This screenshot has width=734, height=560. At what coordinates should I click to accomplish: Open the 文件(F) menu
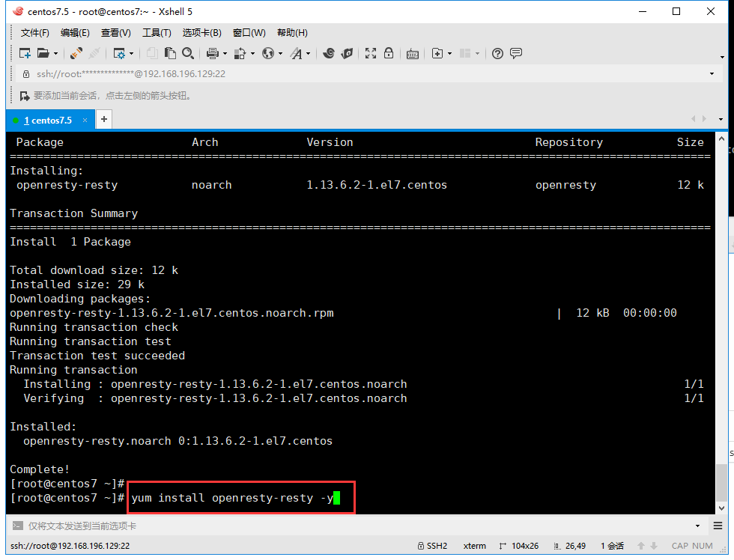34,32
